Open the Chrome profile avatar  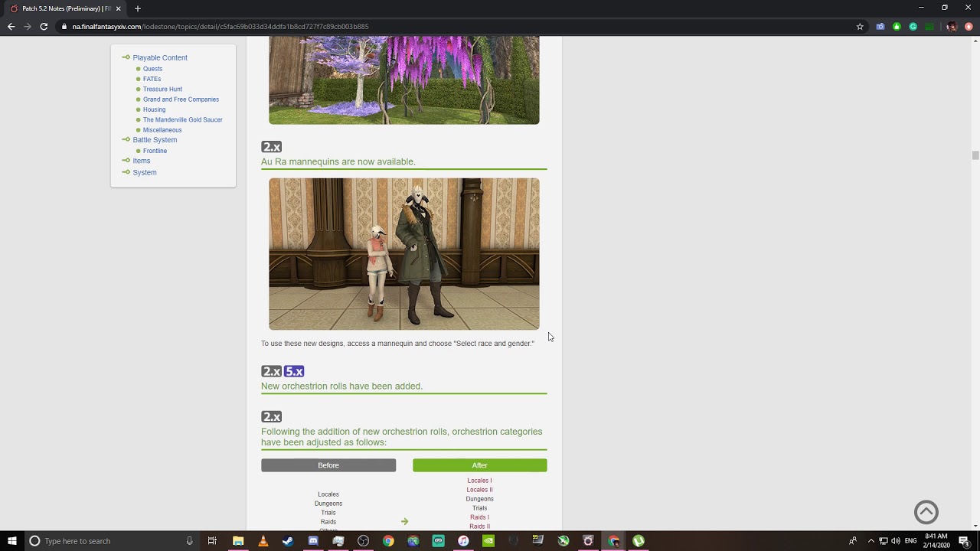click(x=952, y=27)
